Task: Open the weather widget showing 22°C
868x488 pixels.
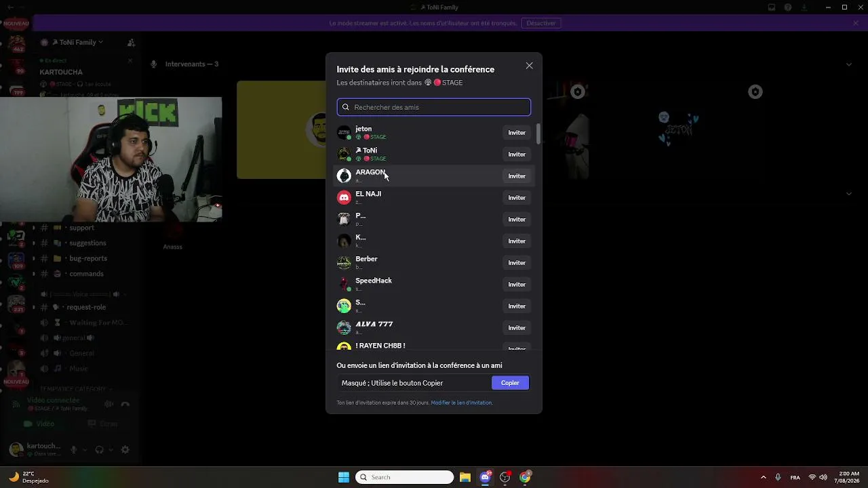Action: (29, 477)
